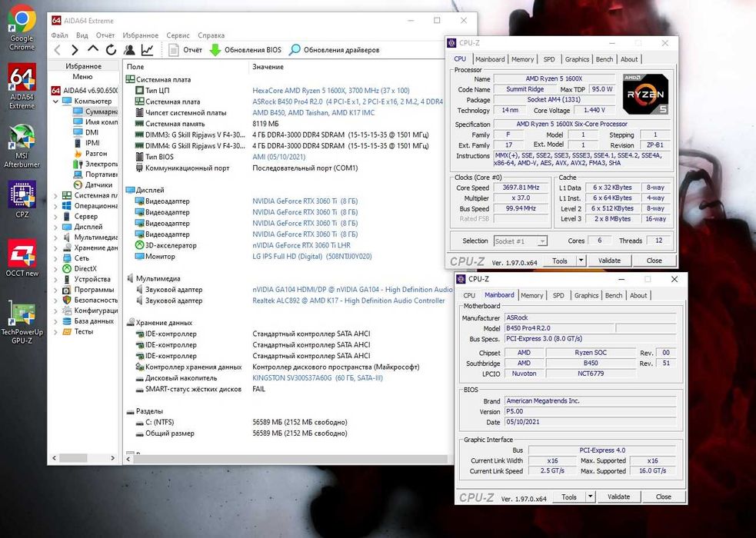
Task: Select the DMI tree item
Action: pyautogui.click(x=86, y=132)
